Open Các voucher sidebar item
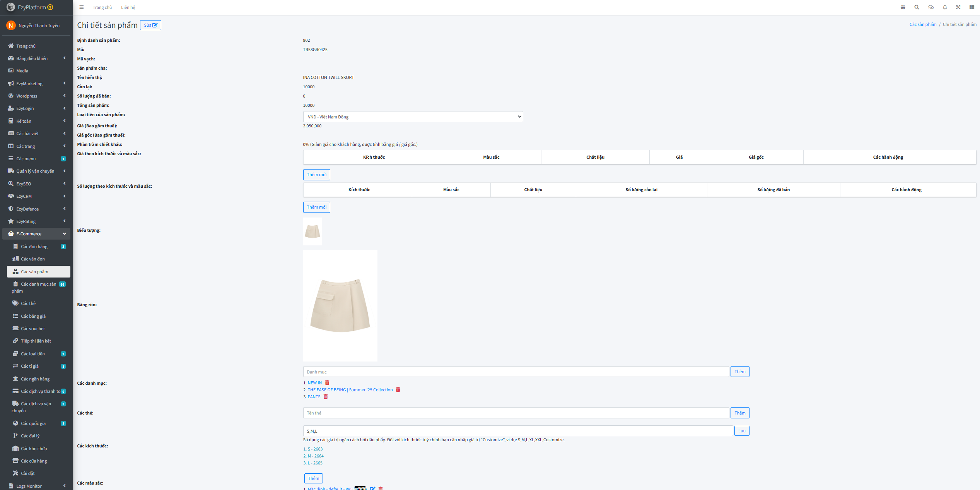The width and height of the screenshot is (980, 490). click(x=33, y=329)
